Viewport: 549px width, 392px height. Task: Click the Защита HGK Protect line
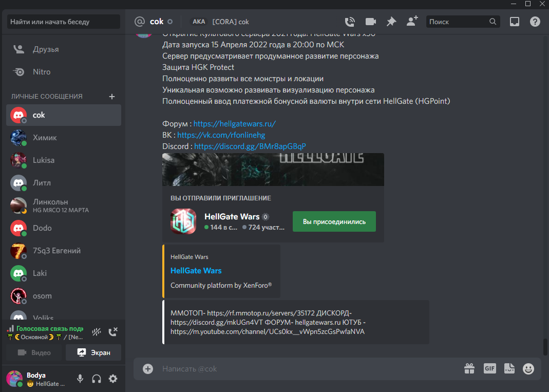198,67
